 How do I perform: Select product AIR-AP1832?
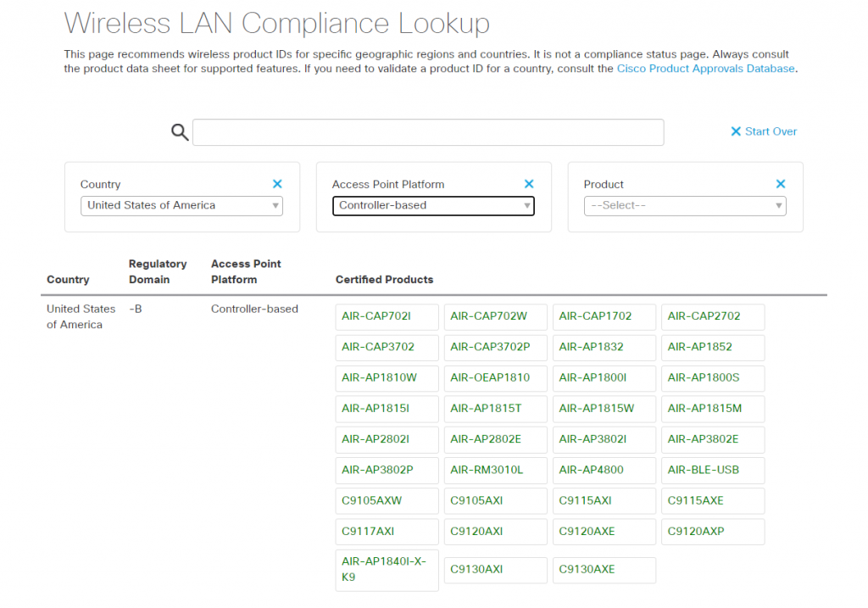tap(604, 348)
